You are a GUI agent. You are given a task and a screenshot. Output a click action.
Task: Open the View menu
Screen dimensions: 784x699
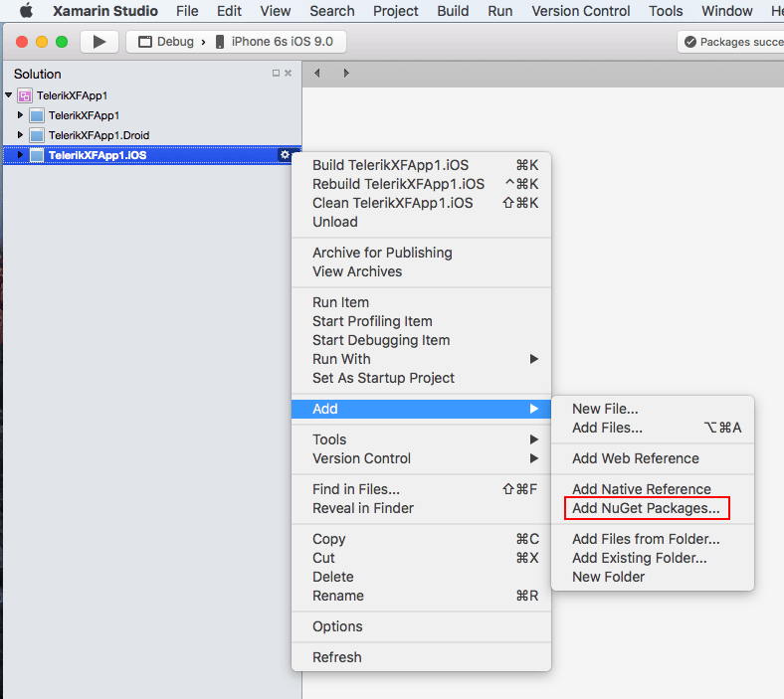[x=275, y=11]
